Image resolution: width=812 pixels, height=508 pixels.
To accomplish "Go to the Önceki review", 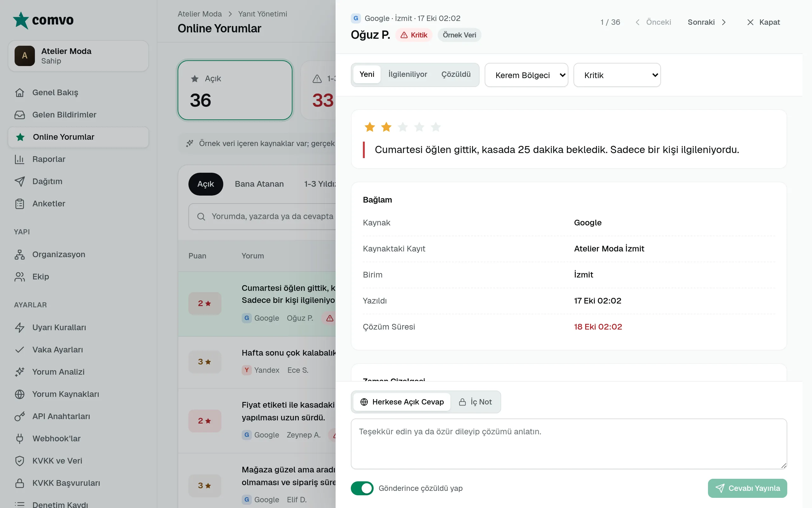I will [653, 22].
